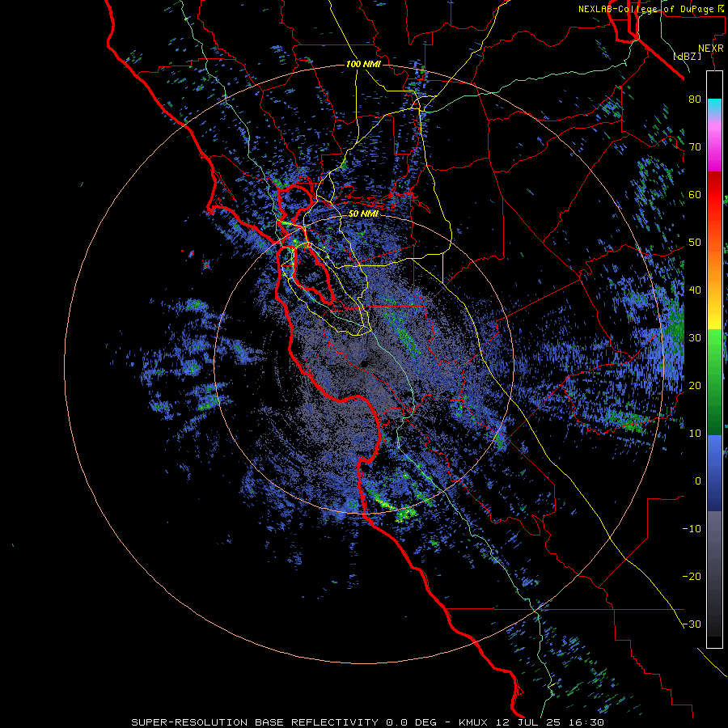Image resolution: width=728 pixels, height=728 pixels.
Task: Click the 100 NMI range ring label
Action: click(x=363, y=64)
